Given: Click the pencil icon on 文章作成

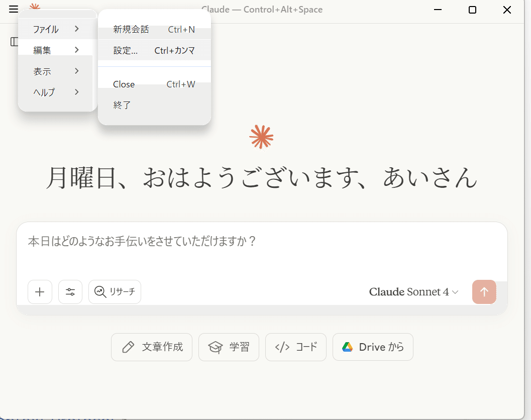Looking at the screenshot, I should click(129, 347).
